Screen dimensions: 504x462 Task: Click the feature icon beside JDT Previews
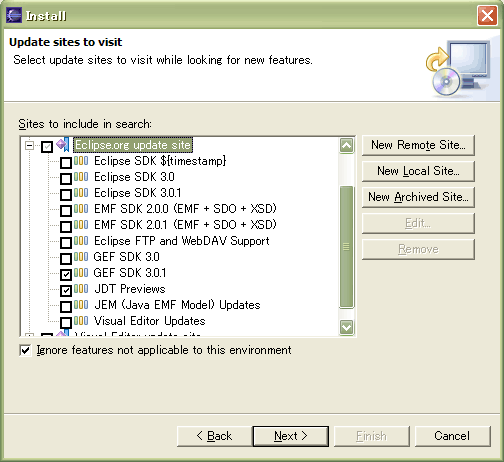(81, 289)
